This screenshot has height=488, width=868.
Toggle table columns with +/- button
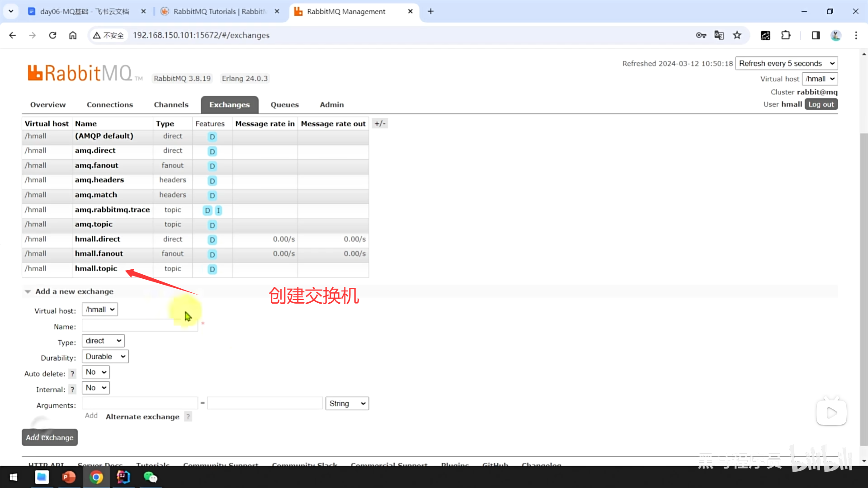pyautogui.click(x=380, y=123)
